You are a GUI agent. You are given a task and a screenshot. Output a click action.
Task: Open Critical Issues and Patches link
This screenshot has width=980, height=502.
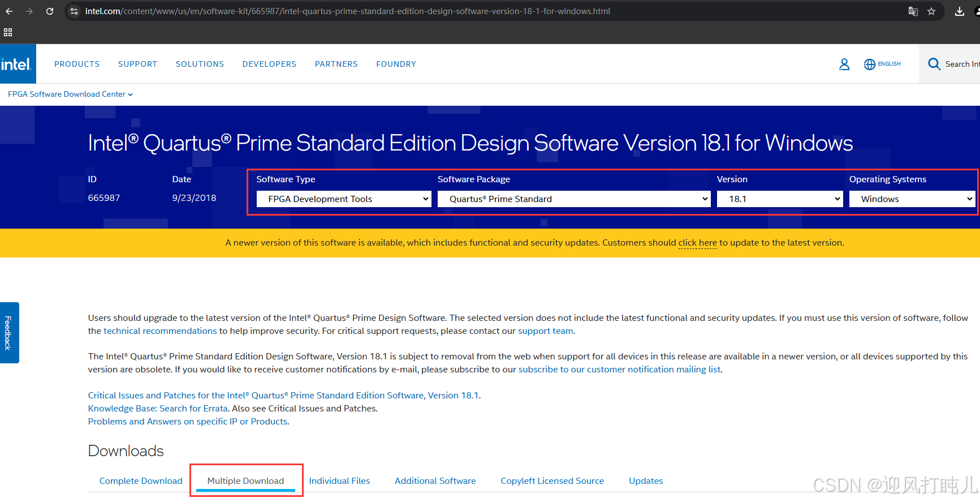283,396
